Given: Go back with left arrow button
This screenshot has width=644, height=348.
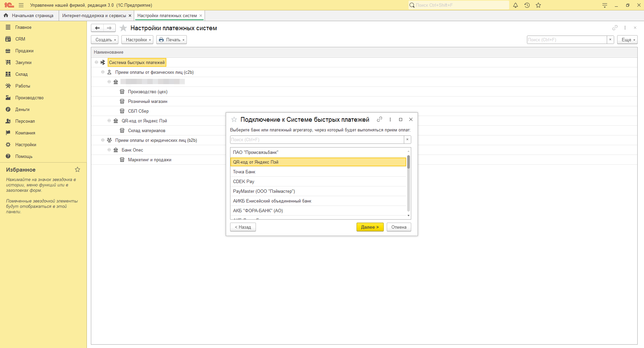Looking at the screenshot, I should coord(97,28).
